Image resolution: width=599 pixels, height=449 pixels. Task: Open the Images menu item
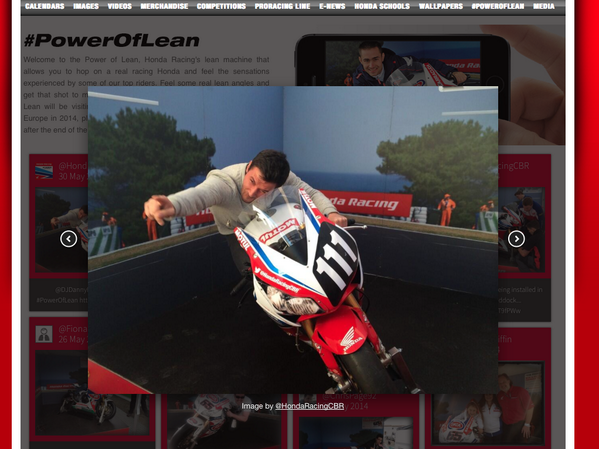click(86, 6)
